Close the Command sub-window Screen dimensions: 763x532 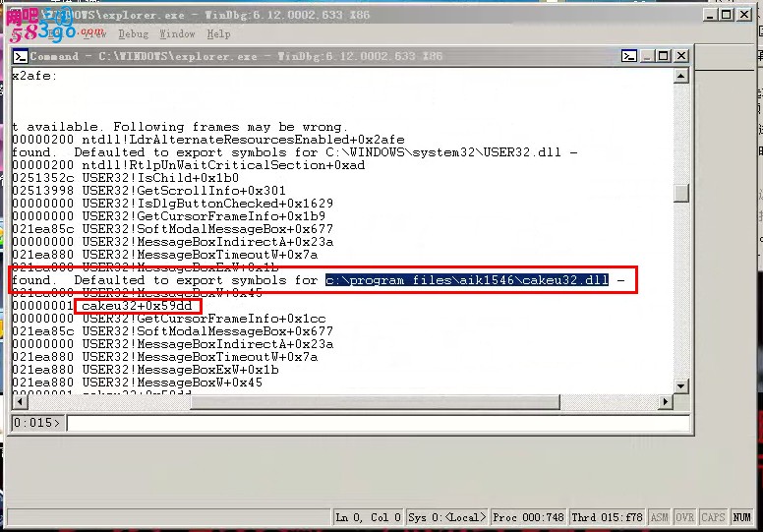pos(680,56)
